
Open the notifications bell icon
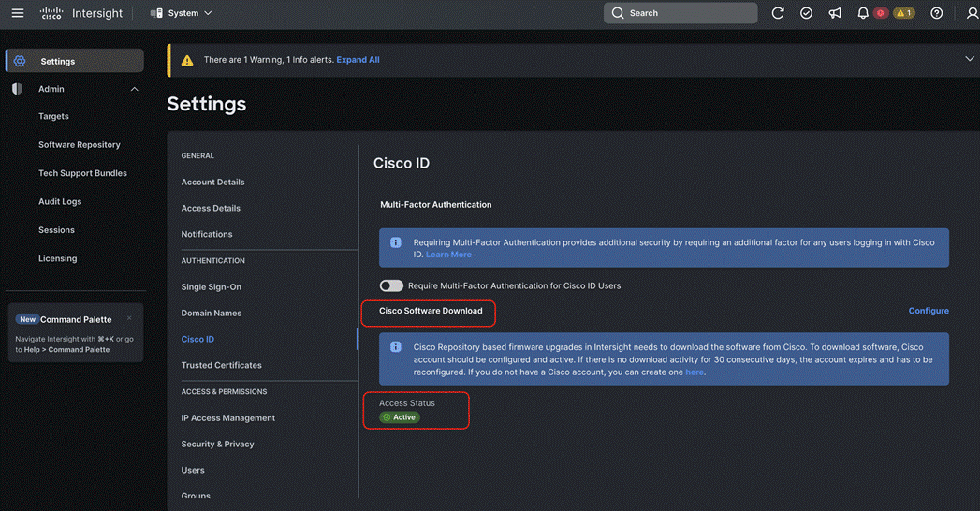tap(862, 13)
